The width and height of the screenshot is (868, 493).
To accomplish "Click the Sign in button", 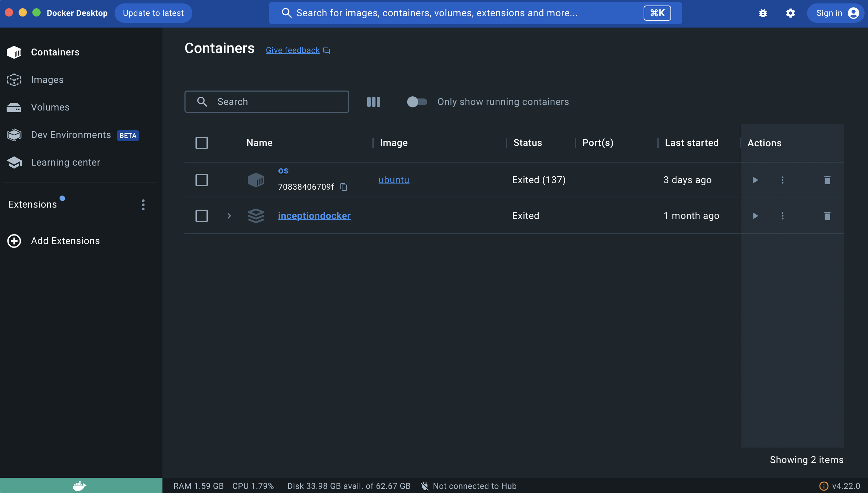I will 835,13.
